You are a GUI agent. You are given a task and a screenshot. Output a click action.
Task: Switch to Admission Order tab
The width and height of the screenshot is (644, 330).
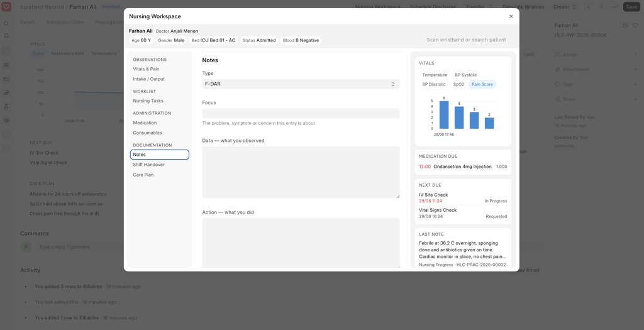coord(65,22)
